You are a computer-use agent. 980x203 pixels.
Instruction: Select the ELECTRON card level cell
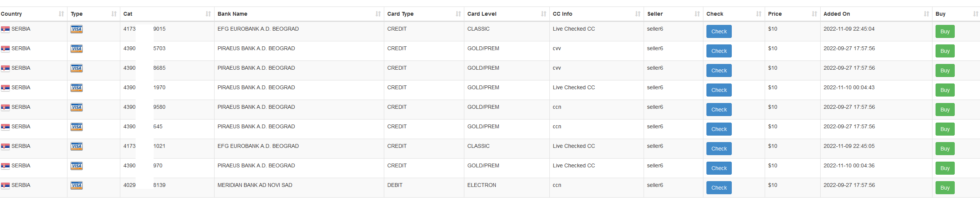482,185
